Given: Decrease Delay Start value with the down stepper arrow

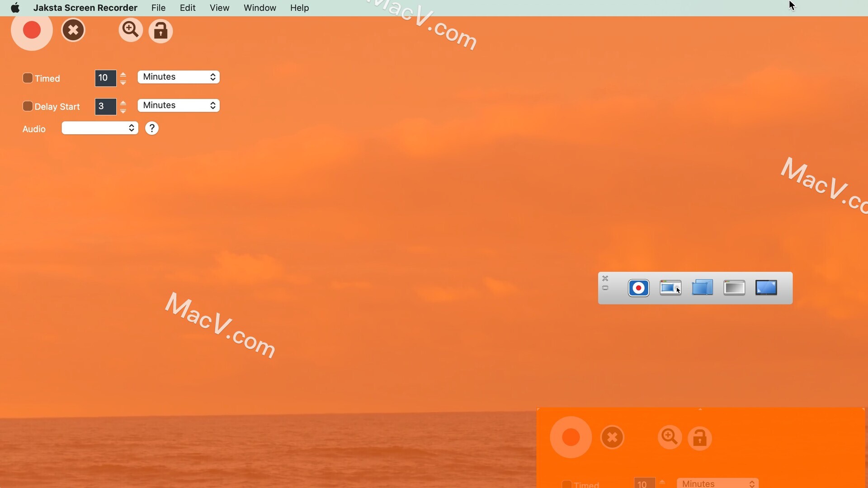Looking at the screenshot, I should (123, 111).
